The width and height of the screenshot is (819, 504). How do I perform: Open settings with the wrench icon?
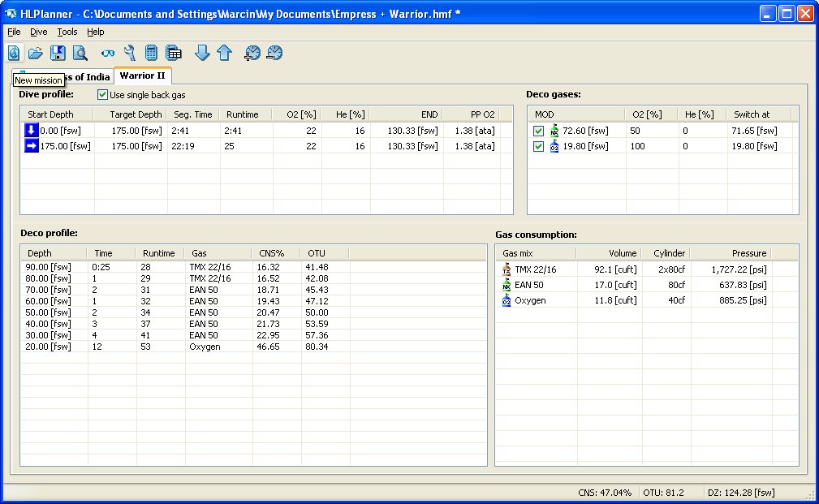coord(130,53)
